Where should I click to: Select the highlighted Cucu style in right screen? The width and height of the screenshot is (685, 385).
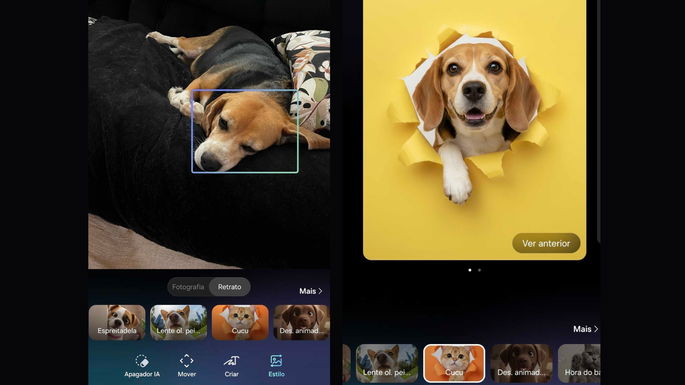click(x=454, y=363)
